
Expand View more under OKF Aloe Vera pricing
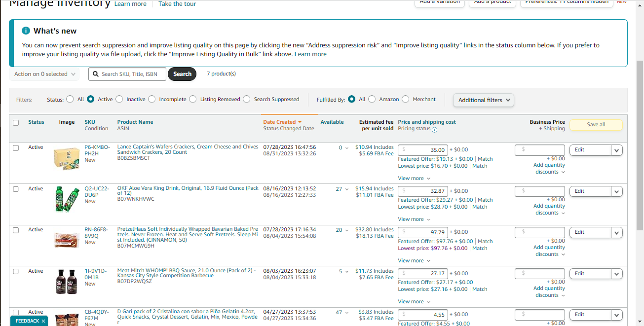(x=414, y=219)
